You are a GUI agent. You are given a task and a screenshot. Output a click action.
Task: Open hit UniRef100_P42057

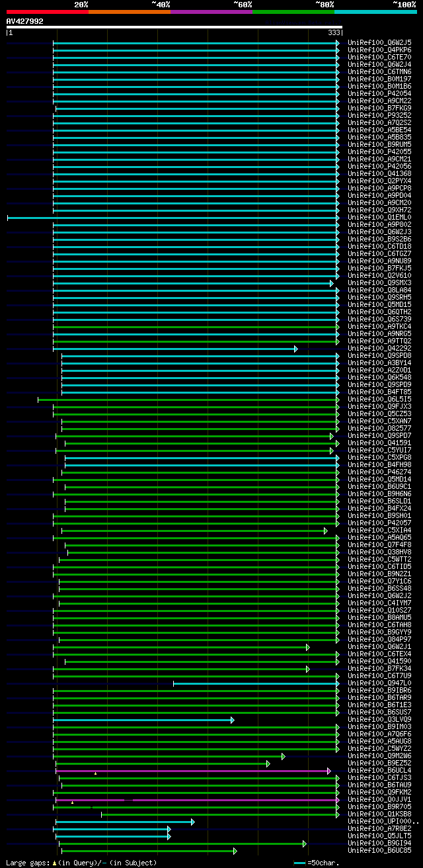tap(379, 523)
